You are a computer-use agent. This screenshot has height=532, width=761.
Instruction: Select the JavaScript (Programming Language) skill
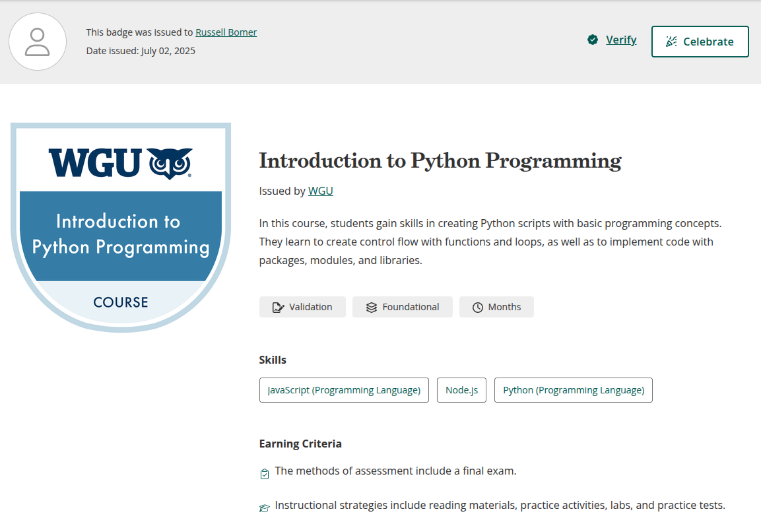click(344, 390)
